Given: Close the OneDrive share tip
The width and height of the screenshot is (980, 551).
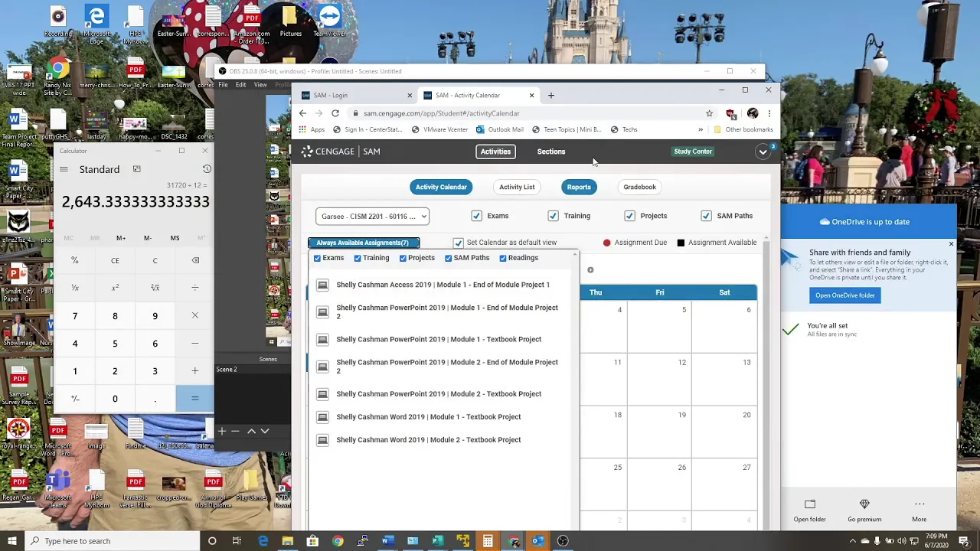Looking at the screenshot, I should [951, 244].
